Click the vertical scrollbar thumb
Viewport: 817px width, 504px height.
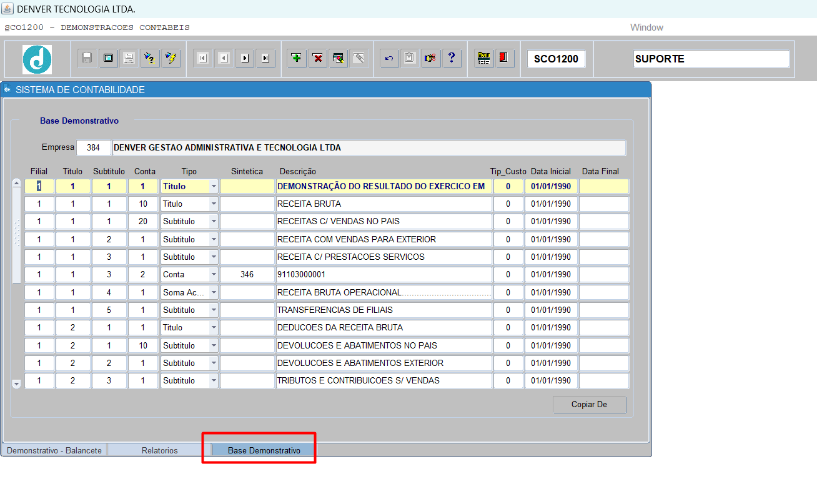coord(17,235)
